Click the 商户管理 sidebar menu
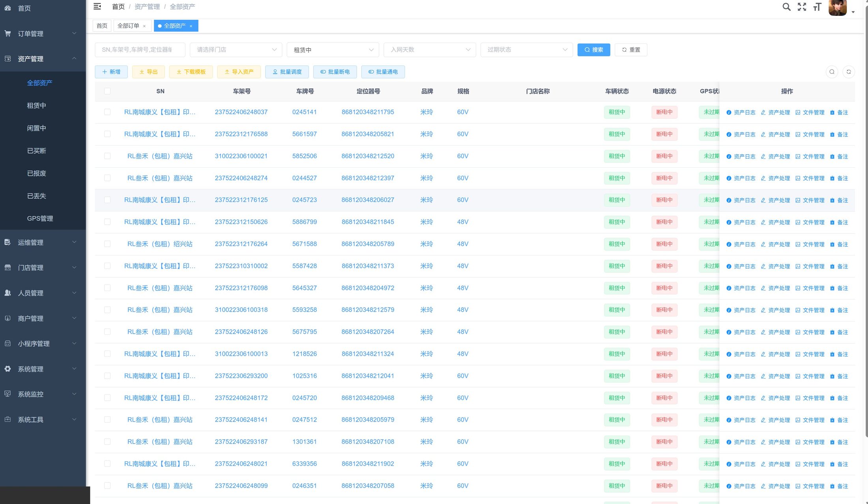Screen dimensions: 868x504 pos(43,318)
